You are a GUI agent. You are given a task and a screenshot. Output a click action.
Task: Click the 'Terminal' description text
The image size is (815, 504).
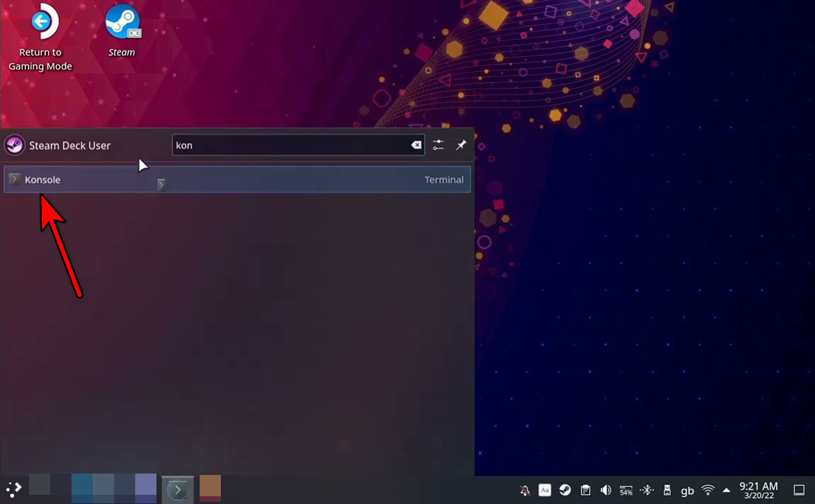(444, 179)
